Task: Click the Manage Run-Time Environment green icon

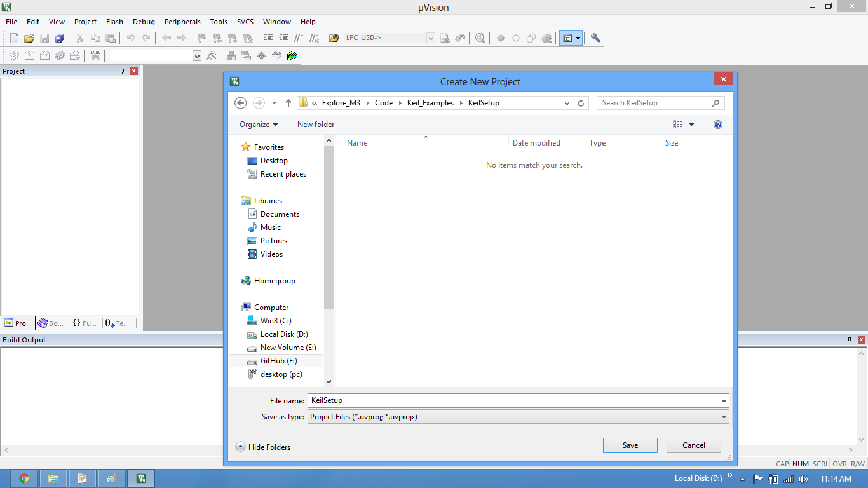Action: click(x=292, y=56)
